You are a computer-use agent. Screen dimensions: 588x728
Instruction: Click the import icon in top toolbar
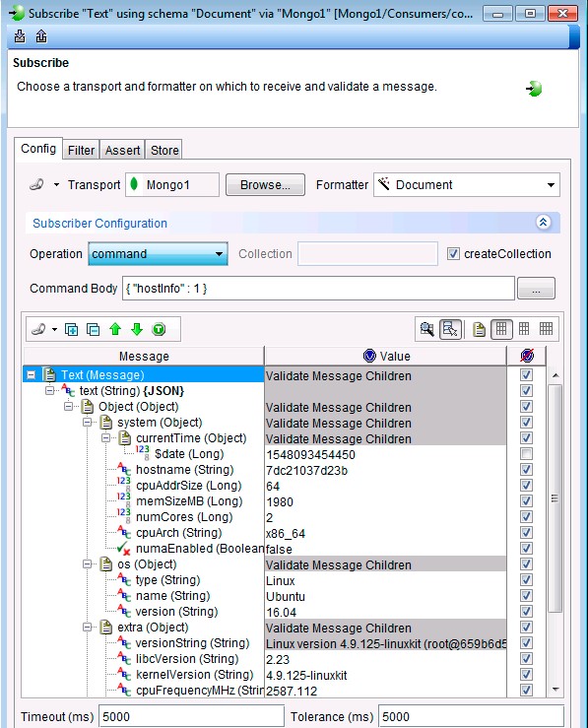tap(20, 36)
